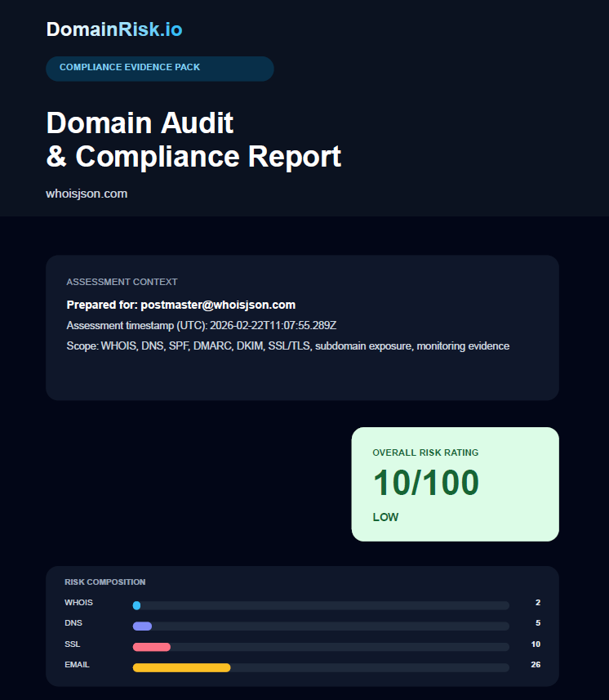The image size is (609, 700).
Task: Click the pink SSL risk bar
Action: (x=152, y=647)
